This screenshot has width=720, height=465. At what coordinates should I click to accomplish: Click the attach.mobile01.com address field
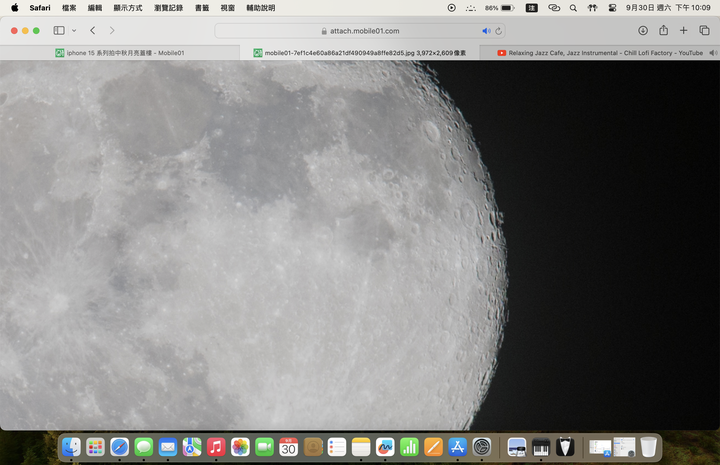[x=360, y=31]
